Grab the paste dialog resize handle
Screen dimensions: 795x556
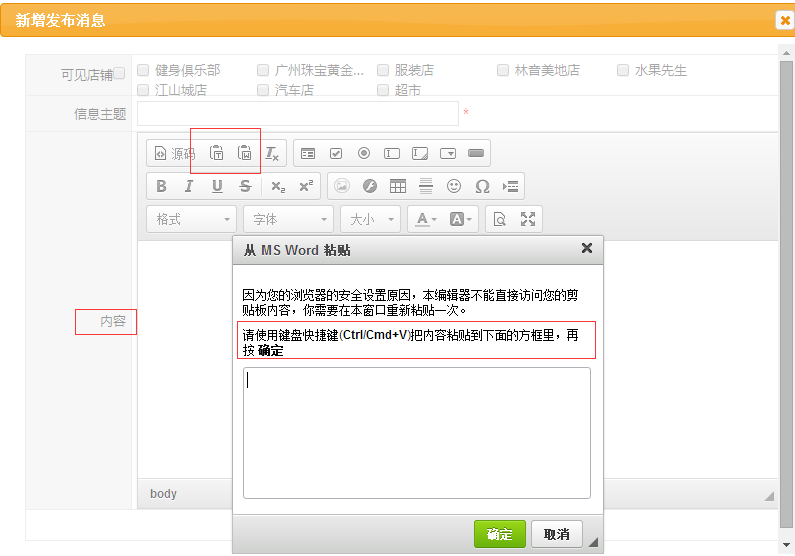pyautogui.click(x=593, y=542)
